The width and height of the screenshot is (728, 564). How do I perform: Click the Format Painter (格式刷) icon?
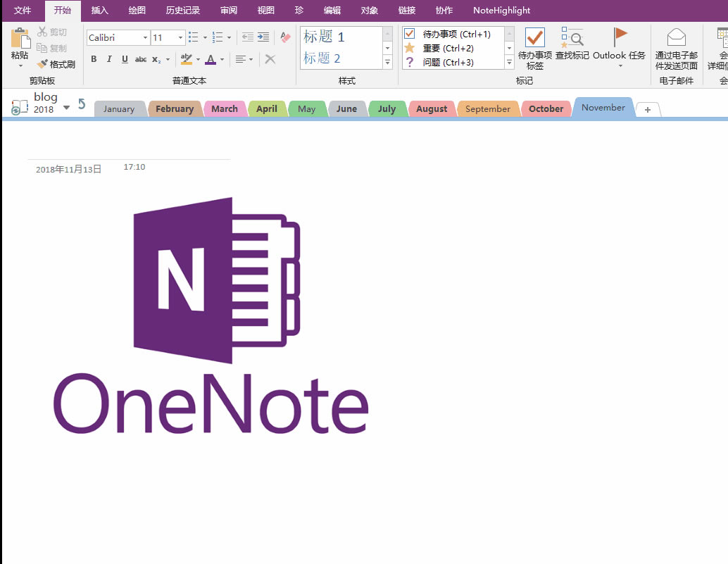(x=41, y=63)
